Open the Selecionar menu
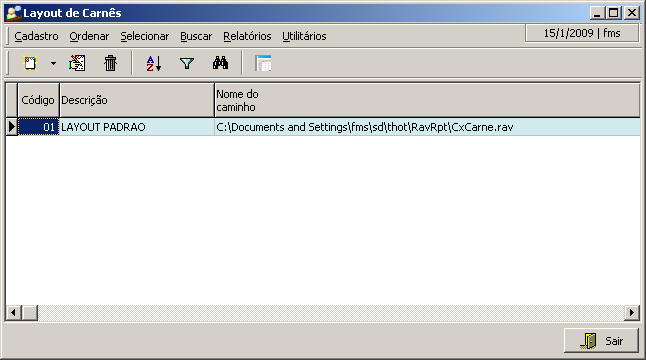Image resolution: width=646 pixels, height=360 pixels. (145, 36)
